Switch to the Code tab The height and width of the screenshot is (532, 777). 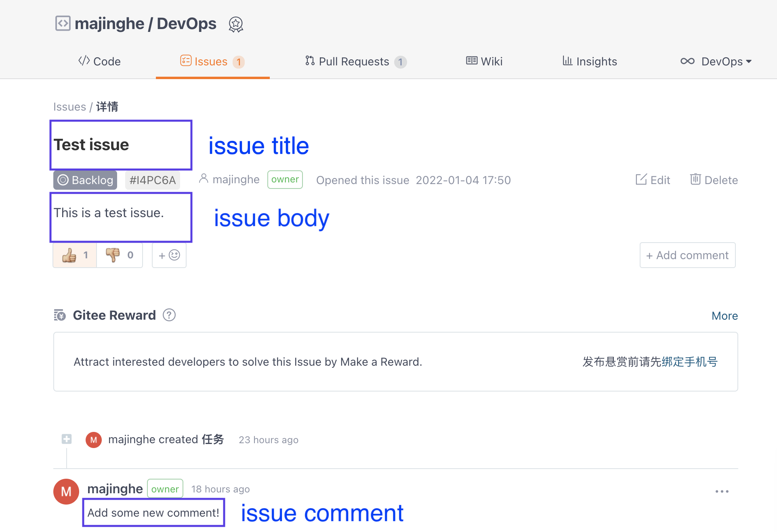click(99, 61)
